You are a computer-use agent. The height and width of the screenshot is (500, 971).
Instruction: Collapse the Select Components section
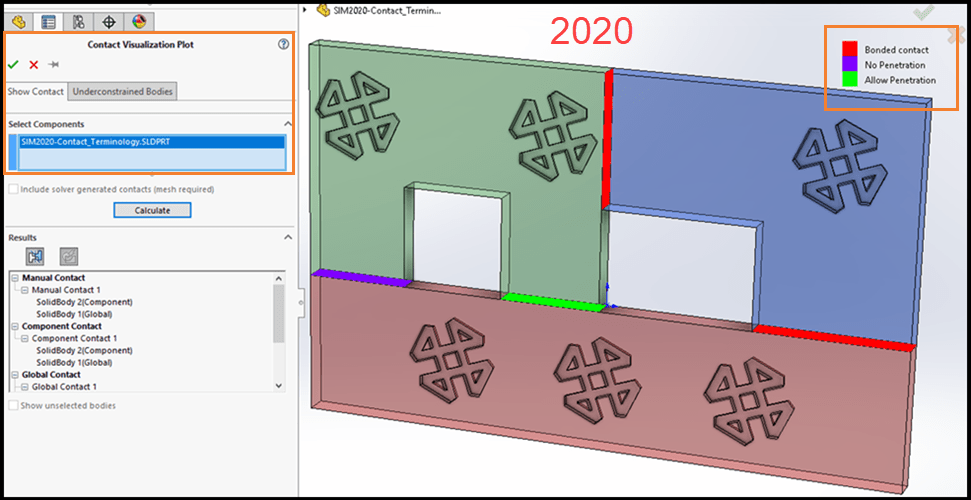click(x=287, y=124)
